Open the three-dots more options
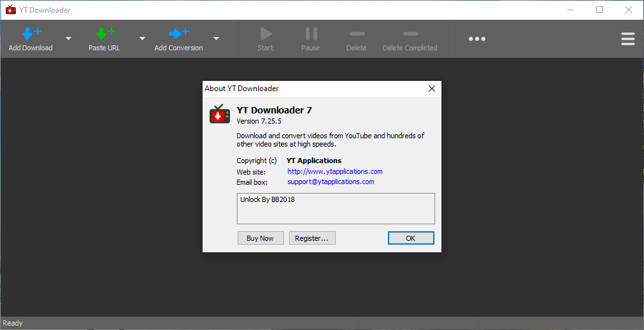The width and height of the screenshot is (644, 330). point(477,39)
